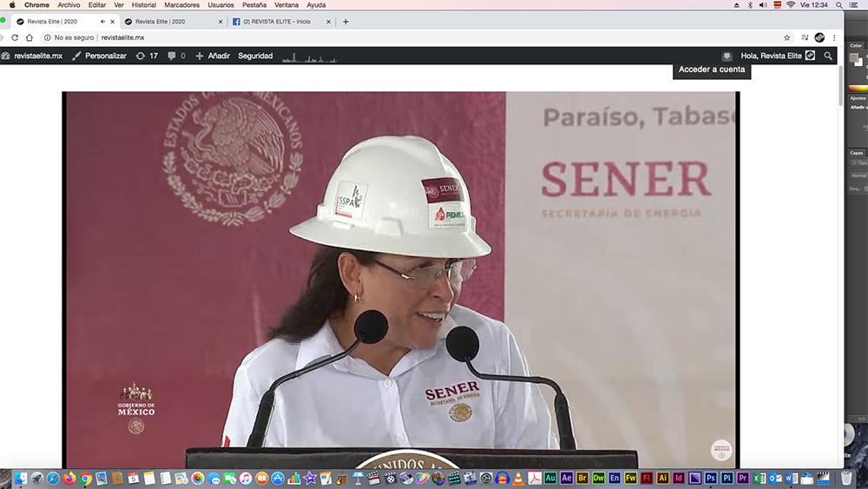
Task: Launch Safari from the Dock
Action: (53, 478)
